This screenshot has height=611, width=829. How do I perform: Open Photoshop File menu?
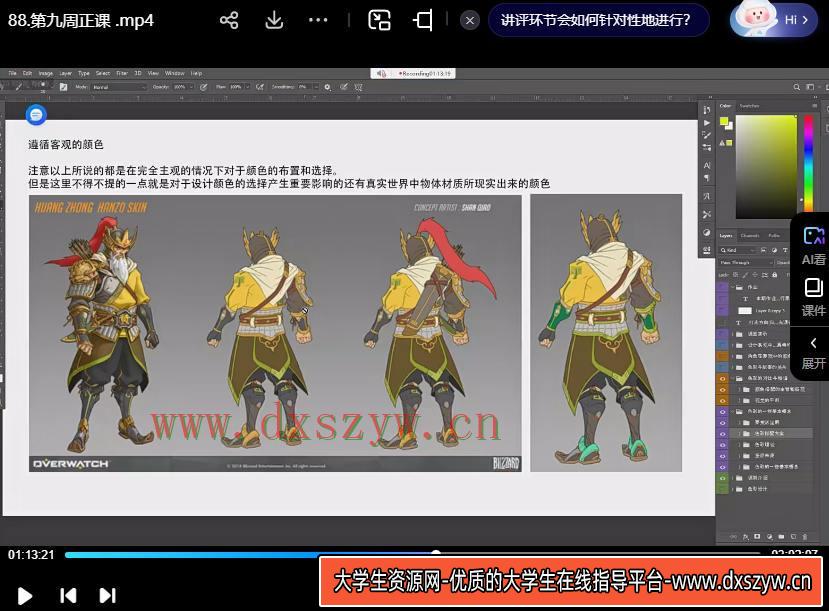pyautogui.click(x=12, y=73)
